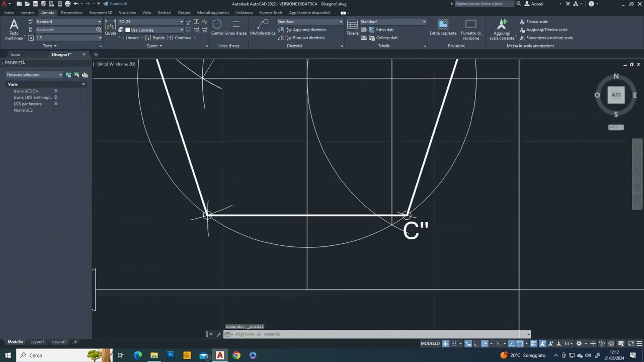Click the Entità coprente wipeout tool
The image size is (644, 362).
[x=443, y=28]
